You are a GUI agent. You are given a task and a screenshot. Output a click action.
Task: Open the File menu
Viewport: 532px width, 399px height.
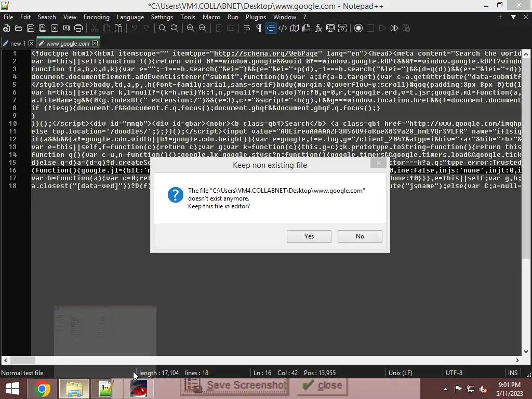tap(8, 17)
